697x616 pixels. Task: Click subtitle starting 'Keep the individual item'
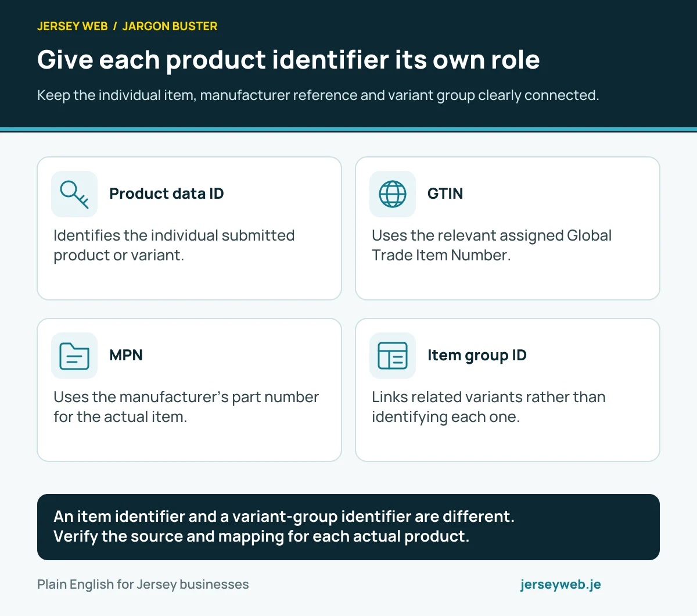tap(318, 95)
